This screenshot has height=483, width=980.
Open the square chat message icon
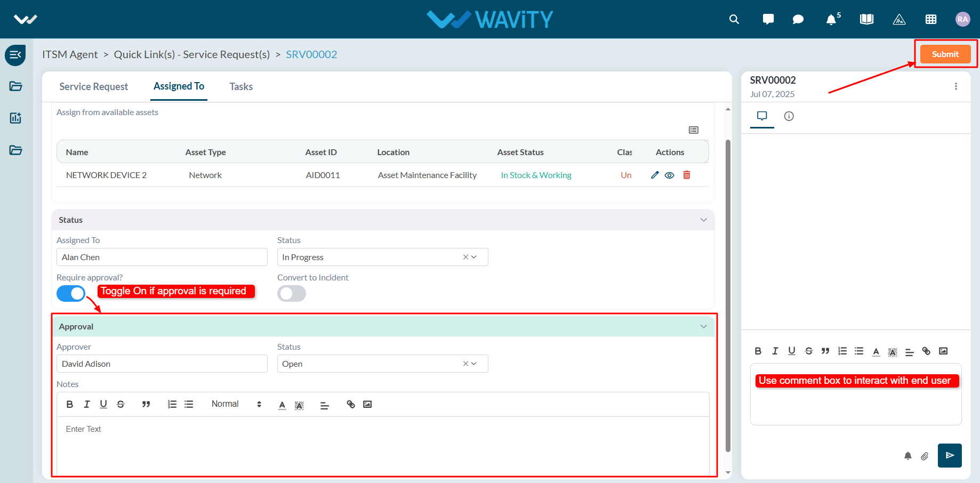(x=768, y=19)
